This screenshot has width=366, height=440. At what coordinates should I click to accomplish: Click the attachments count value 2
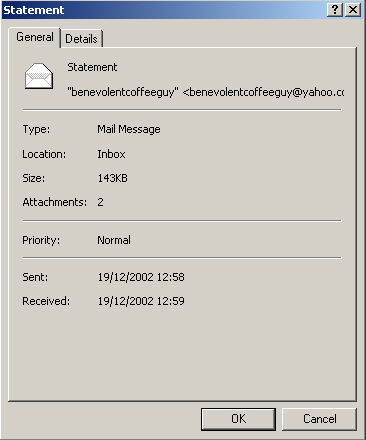(100, 202)
